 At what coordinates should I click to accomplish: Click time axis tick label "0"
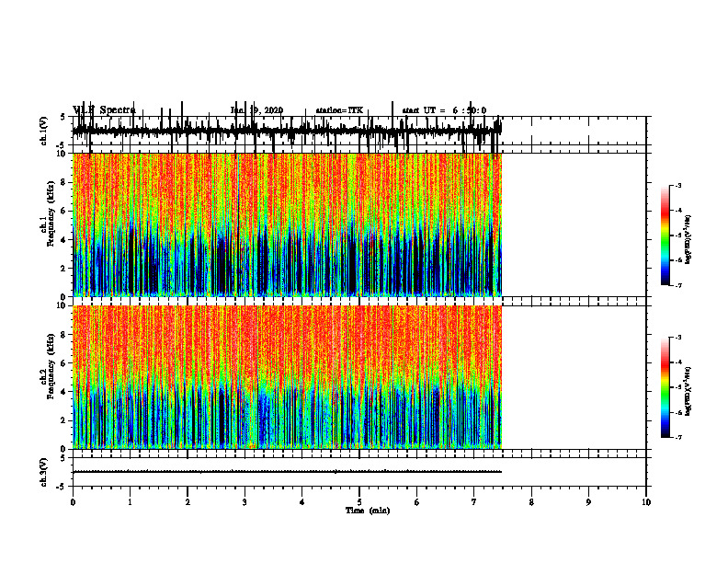pyautogui.click(x=73, y=502)
